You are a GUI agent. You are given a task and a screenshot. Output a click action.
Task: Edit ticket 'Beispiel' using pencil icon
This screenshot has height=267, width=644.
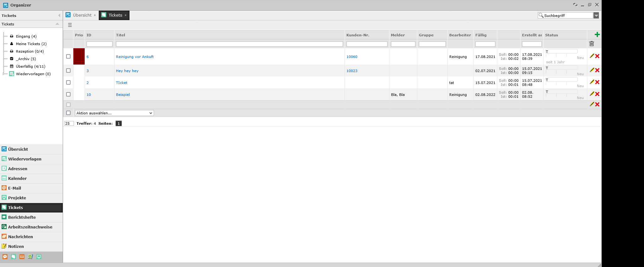pos(592,94)
